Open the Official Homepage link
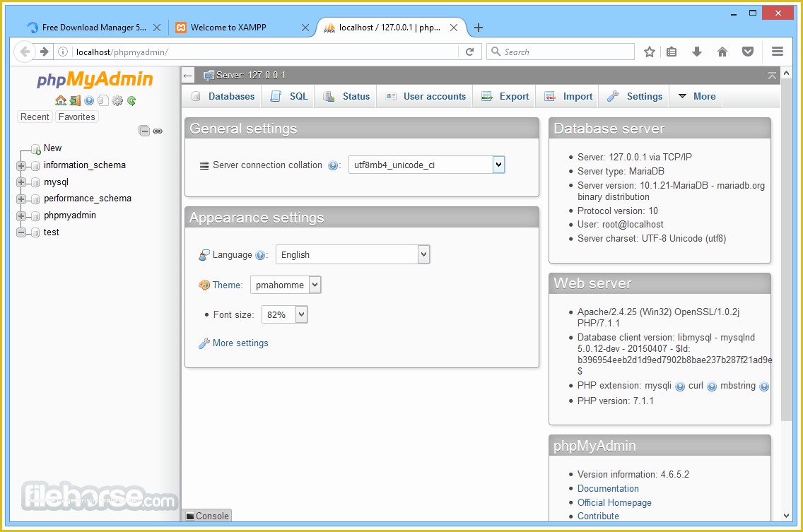Viewport: 803px width, 532px height. point(614,503)
